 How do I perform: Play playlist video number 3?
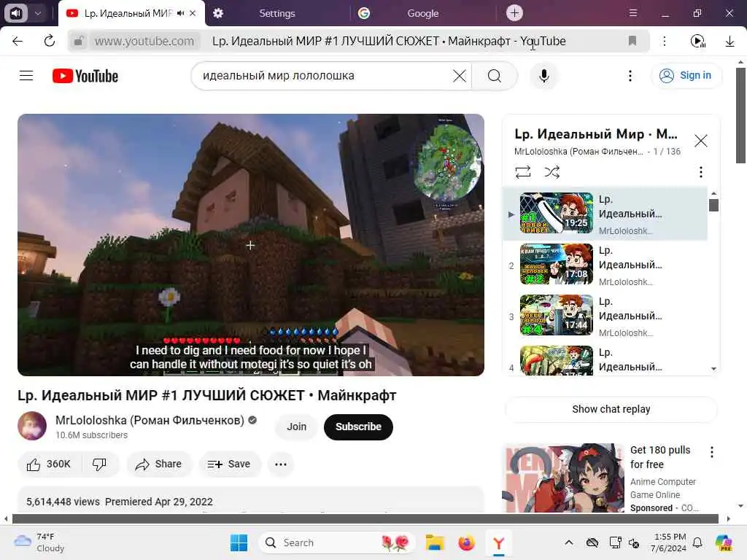tap(605, 315)
